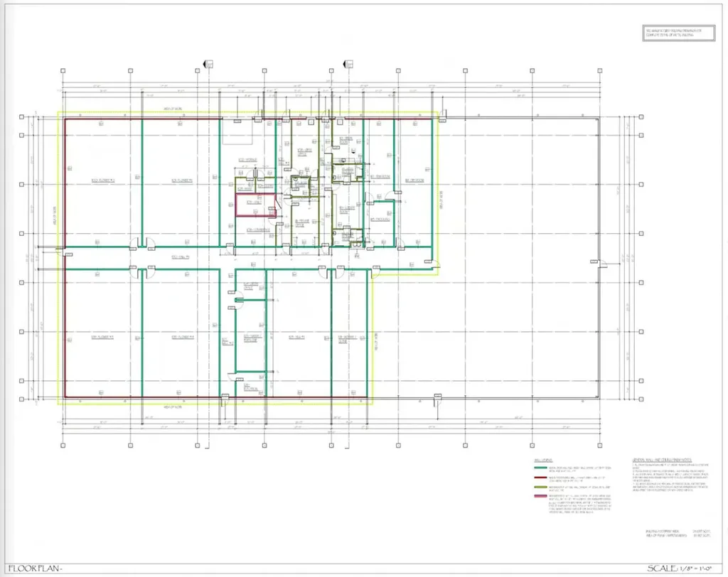Select the left section cut marker at top
728x577 pixels.
(208, 63)
